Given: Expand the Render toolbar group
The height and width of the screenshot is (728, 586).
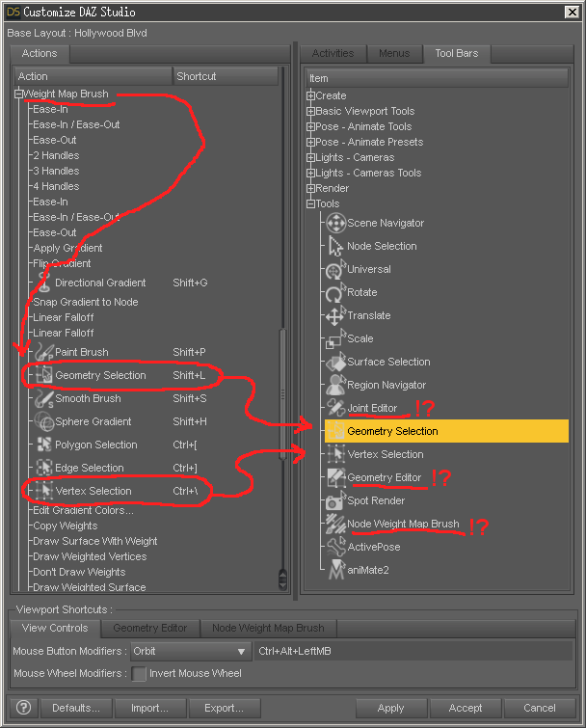Looking at the screenshot, I should point(310,188).
